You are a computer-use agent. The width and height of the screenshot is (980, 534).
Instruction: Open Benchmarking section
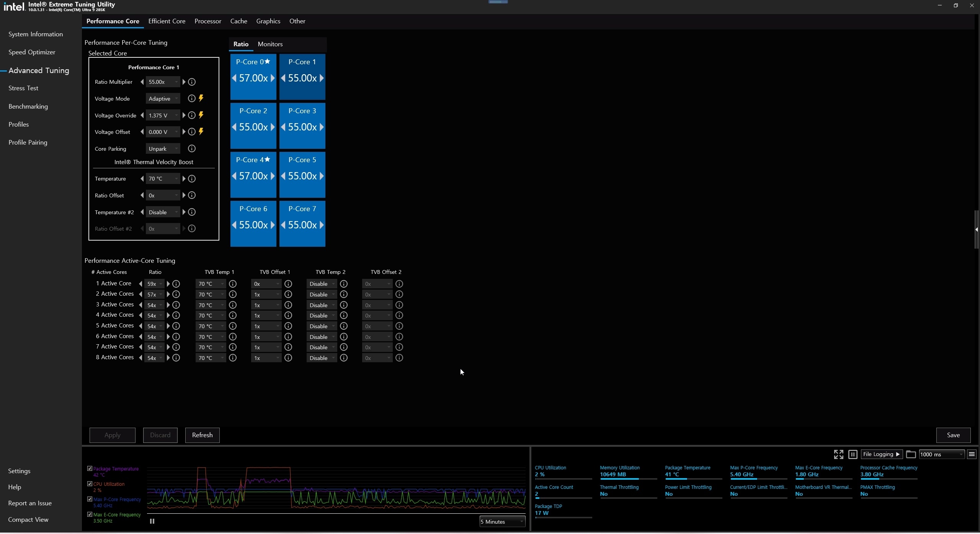click(28, 106)
